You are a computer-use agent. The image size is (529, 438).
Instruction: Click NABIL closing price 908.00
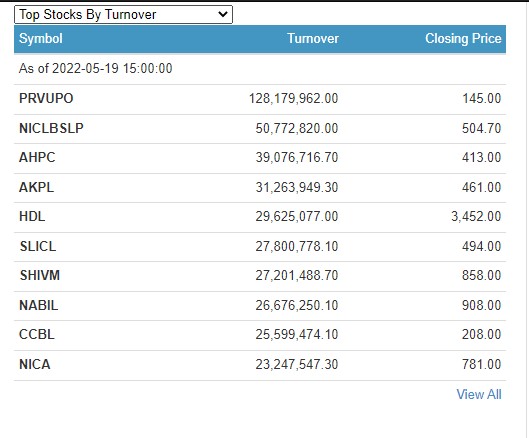(482, 305)
